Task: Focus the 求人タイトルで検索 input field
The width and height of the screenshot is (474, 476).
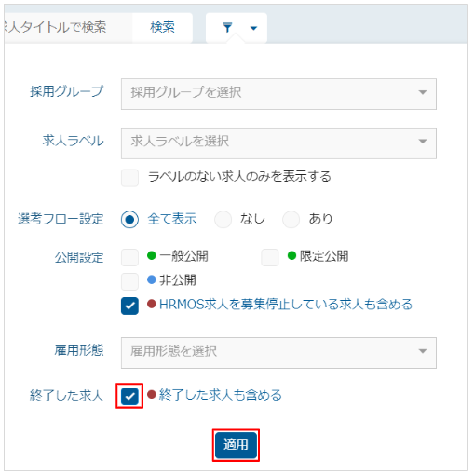Action: pyautogui.click(x=68, y=28)
